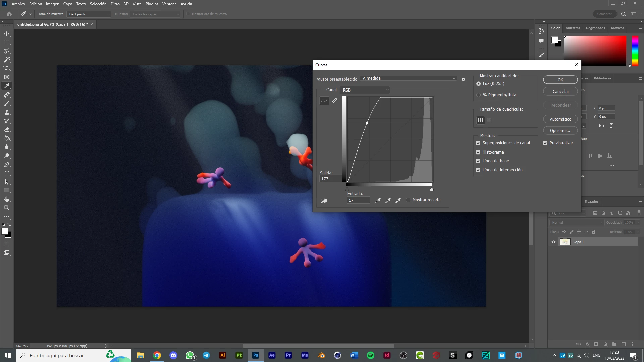644x362 pixels.
Task: Select the pencil draw-curve tool in Curvas
Action: coord(334,101)
